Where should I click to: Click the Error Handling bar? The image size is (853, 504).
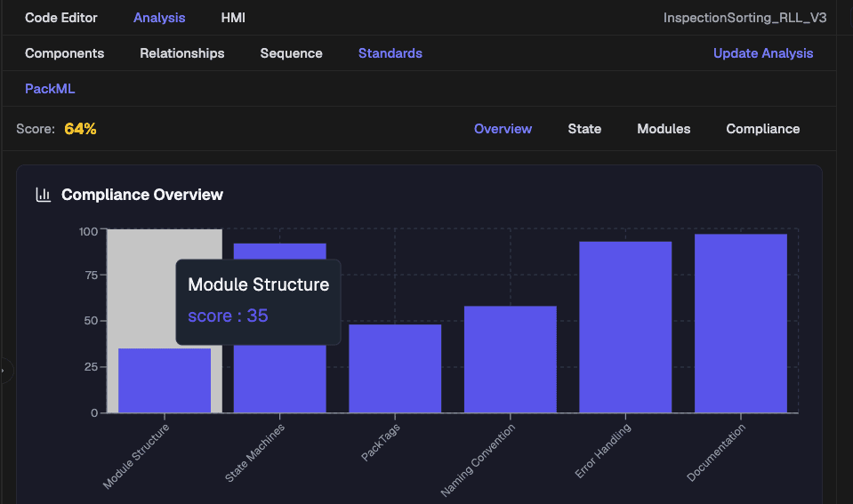coord(625,327)
